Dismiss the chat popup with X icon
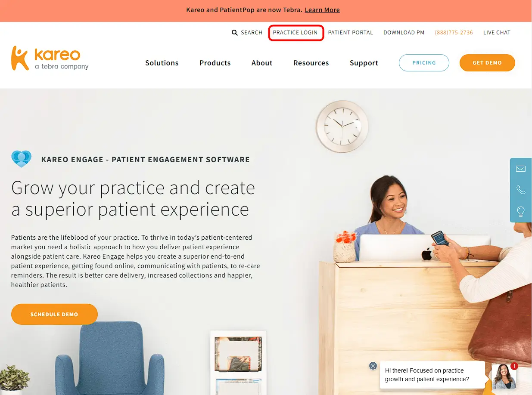 (373, 366)
